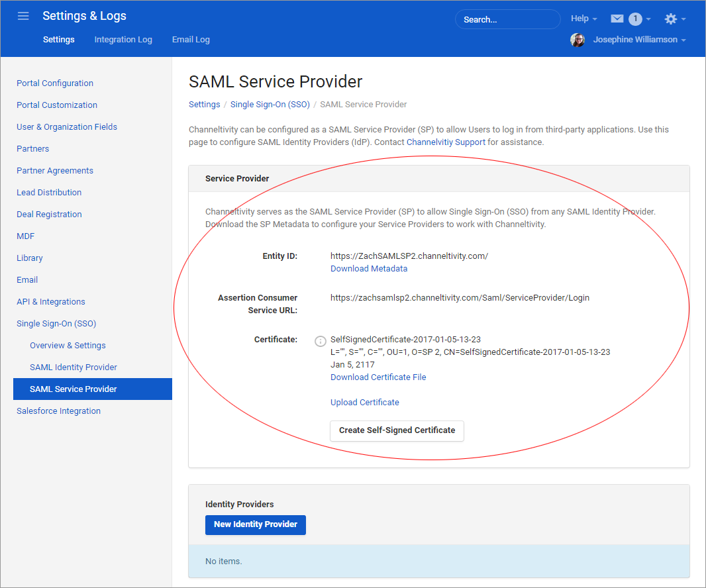The height and width of the screenshot is (588, 706).
Task: Click the gear settings icon
Action: pos(670,19)
